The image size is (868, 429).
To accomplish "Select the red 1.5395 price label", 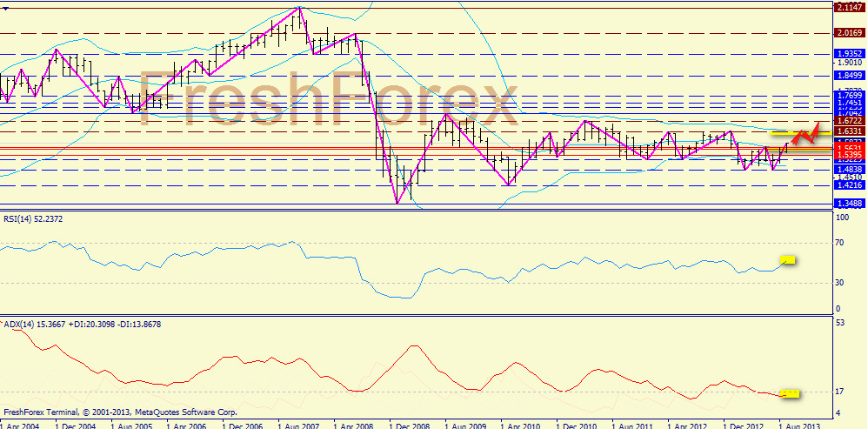I will [848, 156].
